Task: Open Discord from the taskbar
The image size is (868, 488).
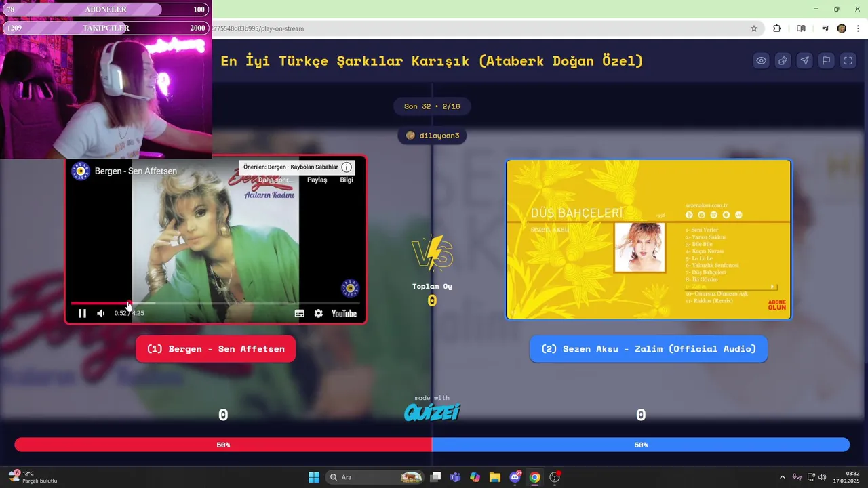Action: coord(515,477)
